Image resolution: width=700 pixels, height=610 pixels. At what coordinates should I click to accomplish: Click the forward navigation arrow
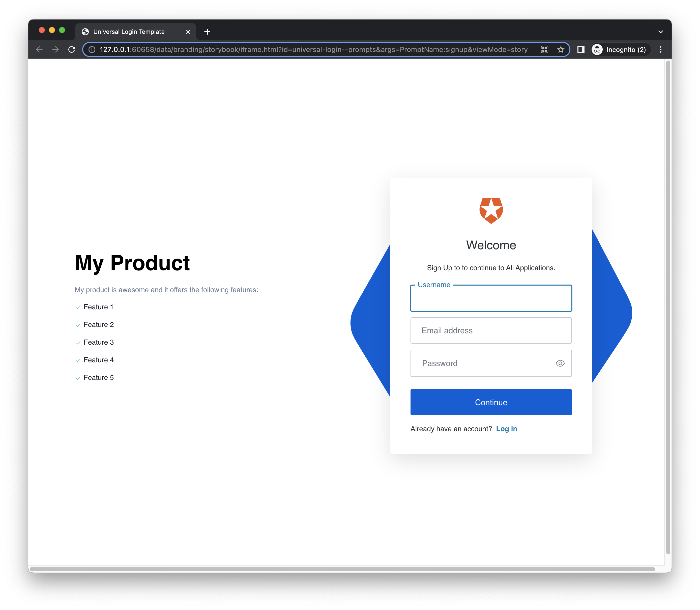point(55,49)
